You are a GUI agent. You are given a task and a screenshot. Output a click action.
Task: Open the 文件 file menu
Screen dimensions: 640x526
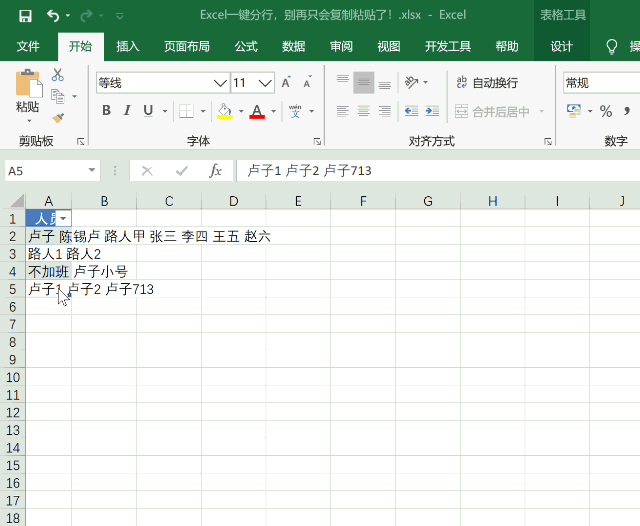(28, 46)
